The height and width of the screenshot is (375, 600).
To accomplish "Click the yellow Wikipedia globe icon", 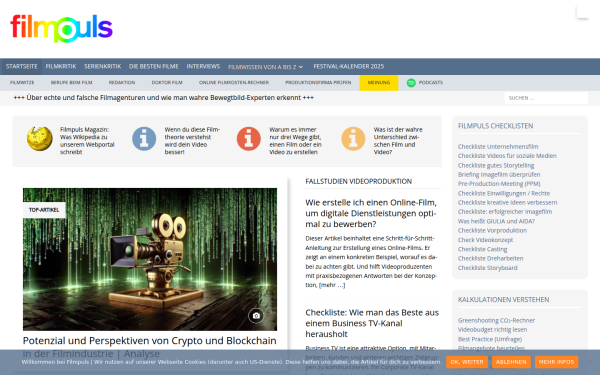I will (x=40, y=139).
